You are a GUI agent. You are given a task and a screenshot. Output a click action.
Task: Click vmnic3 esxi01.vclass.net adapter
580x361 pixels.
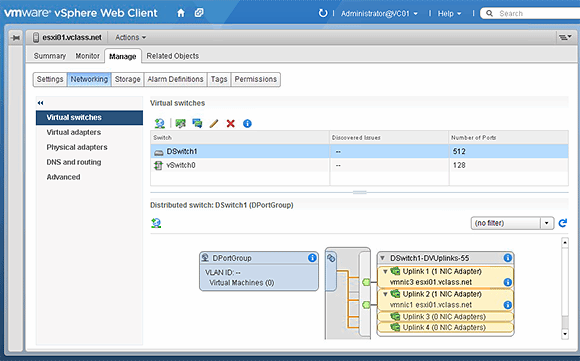[x=431, y=282]
